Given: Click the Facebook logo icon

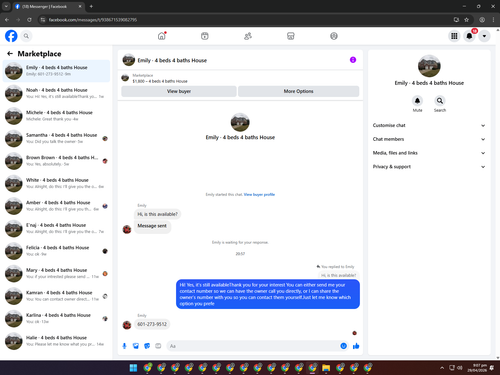Looking at the screenshot, I should pyautogui.click(x=11, y=36).
